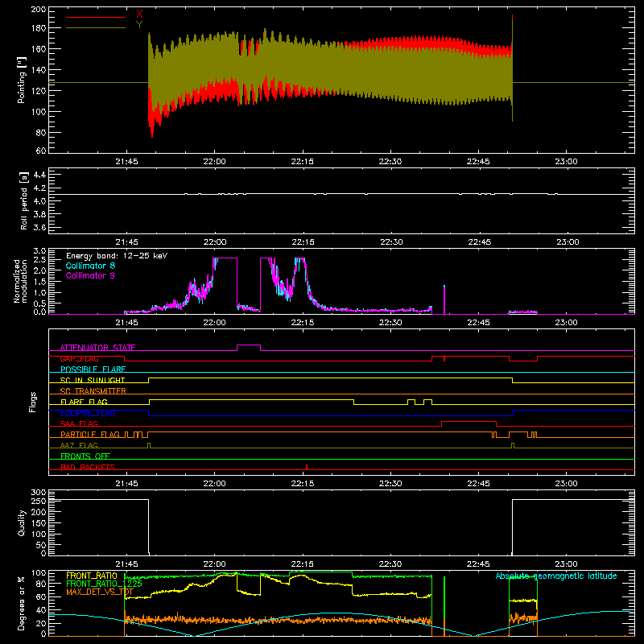Click the POSSIBLE_FLARE flag label
Image resolution: width=644 pixels, height=644 pixels.
(x=93, y=369)
